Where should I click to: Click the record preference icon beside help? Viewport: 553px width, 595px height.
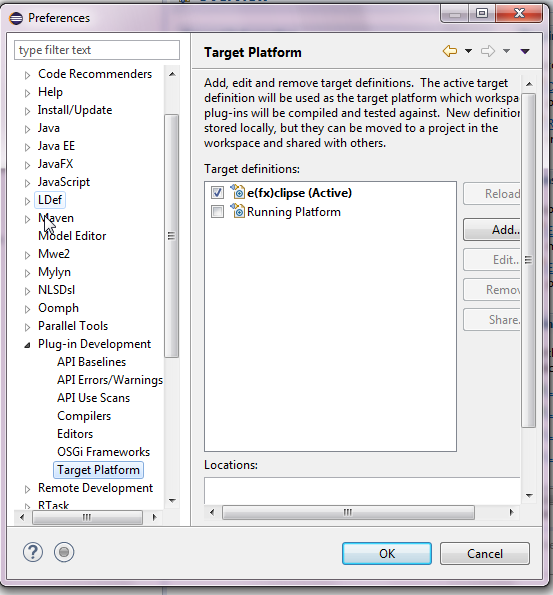click(64, 552)
